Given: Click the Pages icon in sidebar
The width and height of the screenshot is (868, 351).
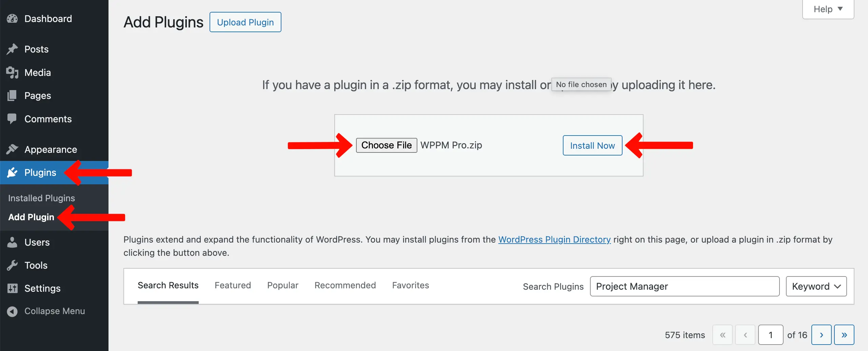Looking at the screenshot, I should pyautogui.click(x=12, y=95).
